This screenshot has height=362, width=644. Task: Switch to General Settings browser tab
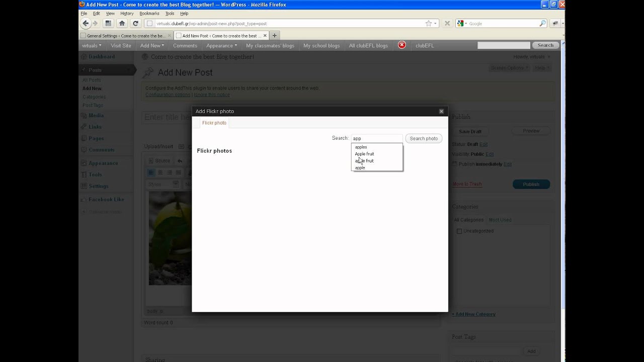pyautogui.click(x=126, y=36)
